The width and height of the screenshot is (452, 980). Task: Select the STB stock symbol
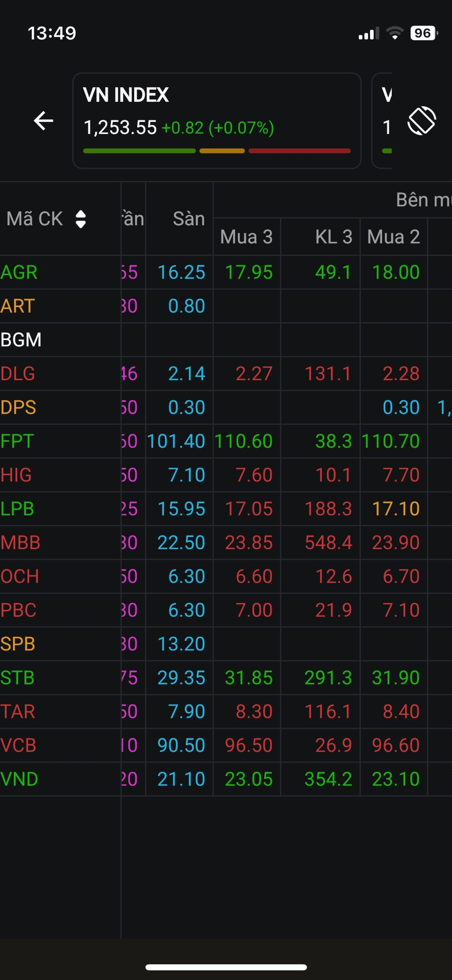(x=18, y=678)
